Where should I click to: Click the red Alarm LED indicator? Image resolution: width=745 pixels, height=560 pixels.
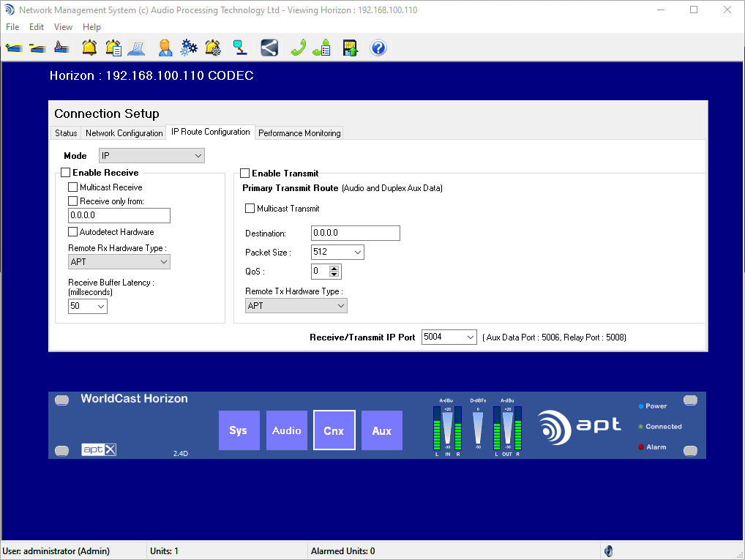[641, 447]
